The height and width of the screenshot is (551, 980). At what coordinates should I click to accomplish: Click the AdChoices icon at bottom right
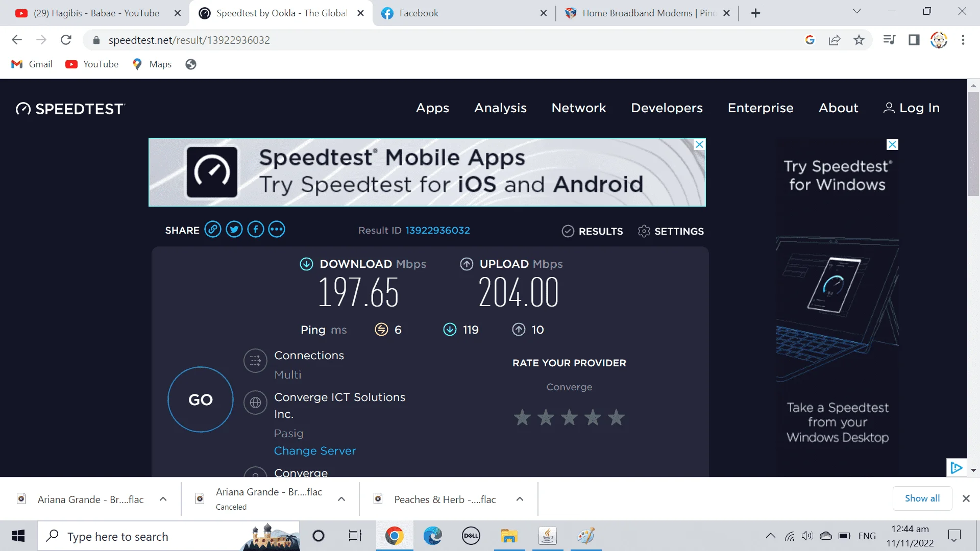click(956, 467)
